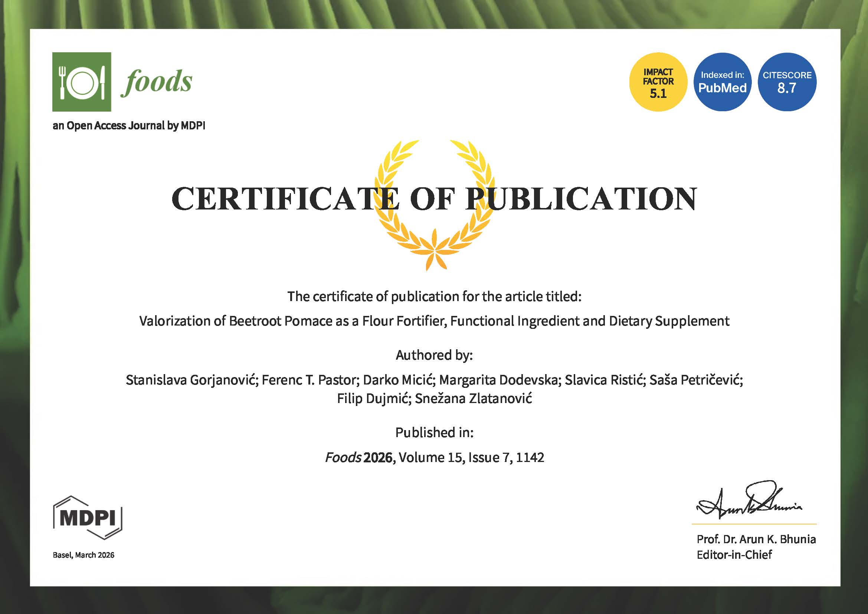Click the italic green foods wordmark
The width and height of the screenshot is (868, 614).
(157, 82)
